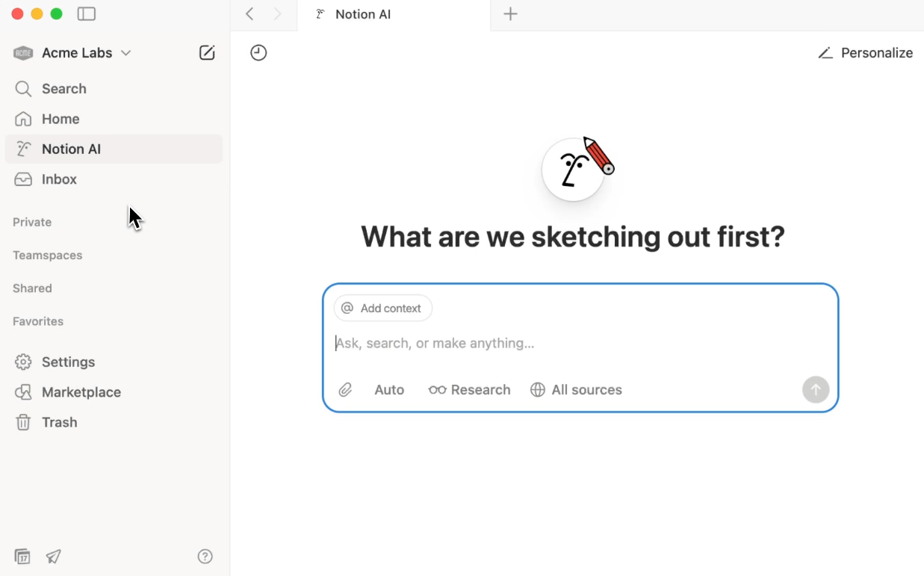Expand the Shared section
This screenshot has height=576, width=924.
32,288
